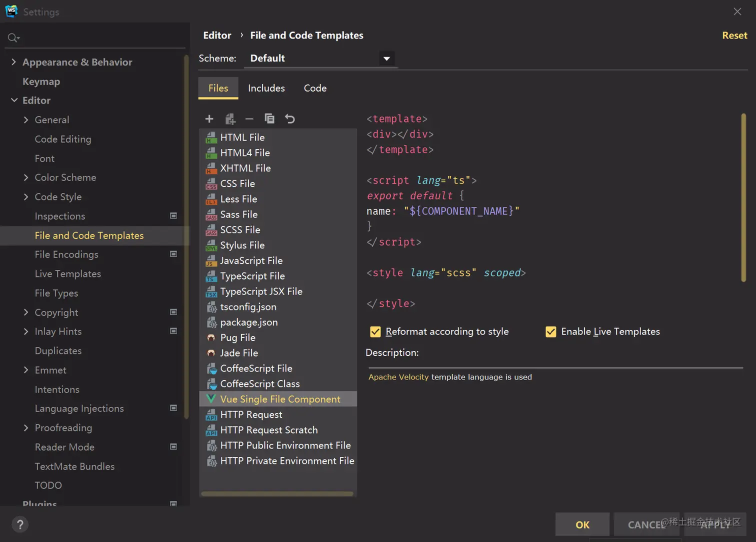Expand Appearance & Behavior section
The image size is (756, 542).
(14, 62)
